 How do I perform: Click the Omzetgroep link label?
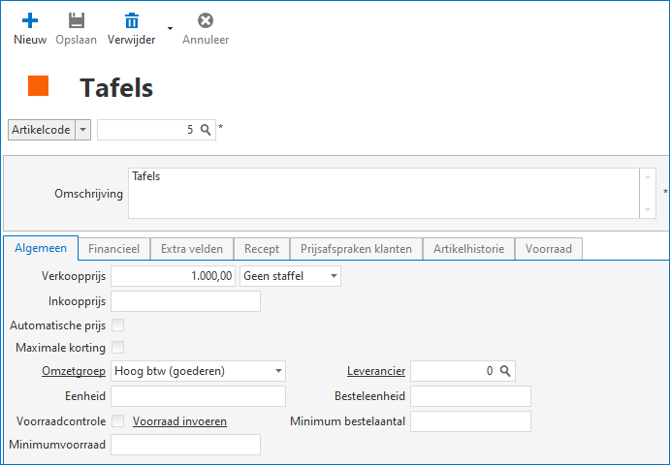click(x=73, y=371)
